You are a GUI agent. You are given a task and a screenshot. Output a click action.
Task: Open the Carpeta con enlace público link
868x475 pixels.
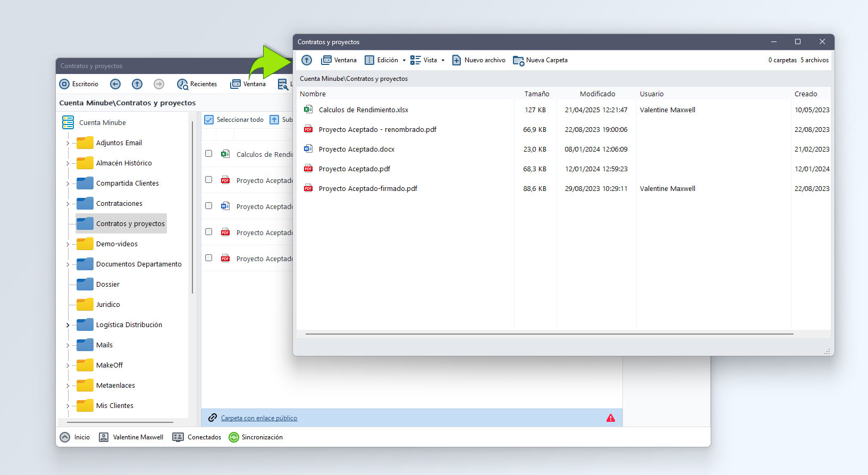[x=259, y=418]
